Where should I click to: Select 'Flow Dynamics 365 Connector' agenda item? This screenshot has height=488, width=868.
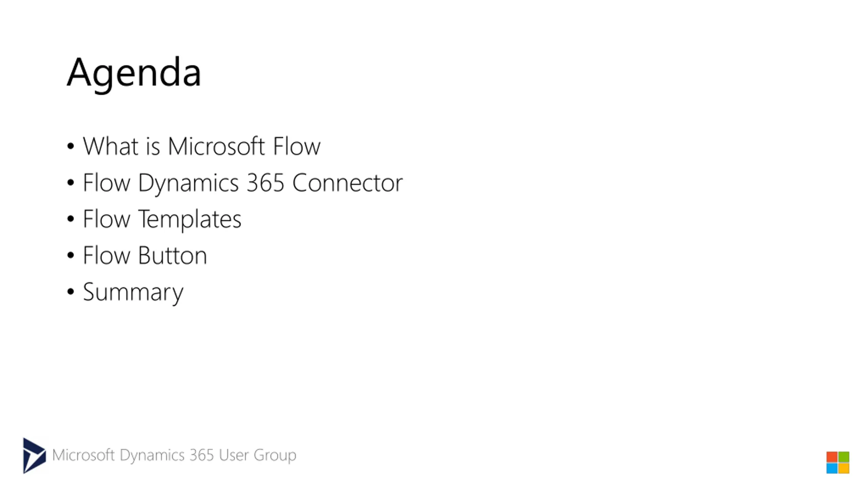tap(243, 183)
